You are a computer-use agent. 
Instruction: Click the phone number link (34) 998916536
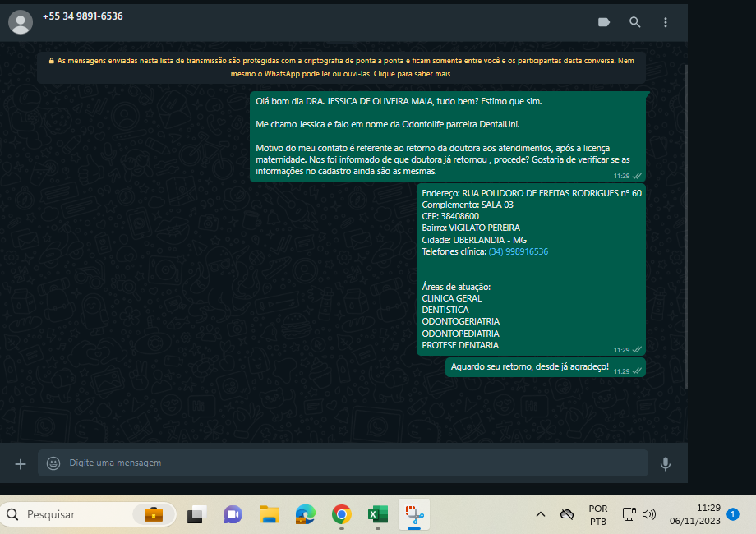tap(518, 251)
